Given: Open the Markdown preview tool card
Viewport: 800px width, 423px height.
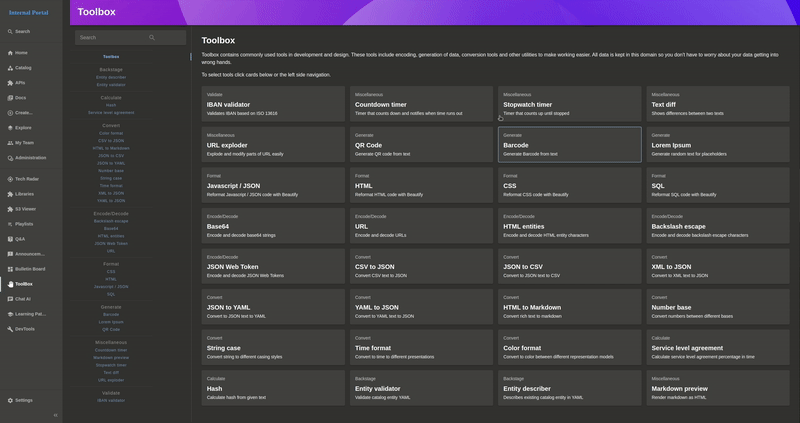Looking at the screenshot, I should pyautogui.click(x=717, y=387).
